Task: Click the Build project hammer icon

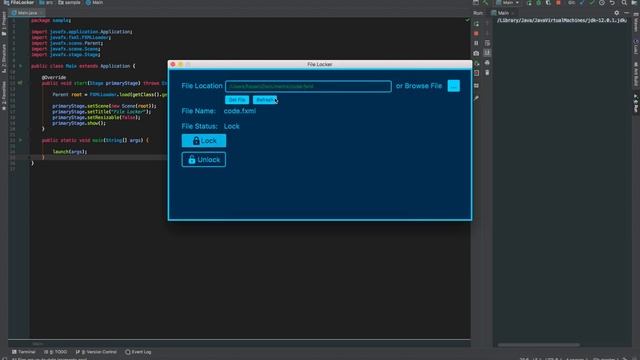Action: point(486,2)
